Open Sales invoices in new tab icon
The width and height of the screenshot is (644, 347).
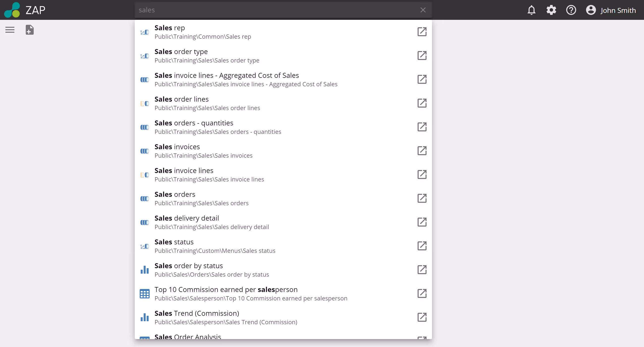(422, 151)
